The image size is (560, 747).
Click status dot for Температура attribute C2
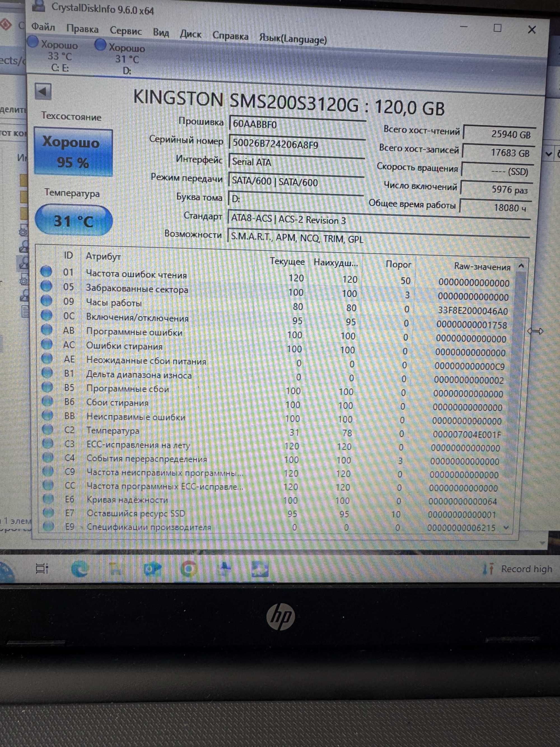[x=48, y=429]
